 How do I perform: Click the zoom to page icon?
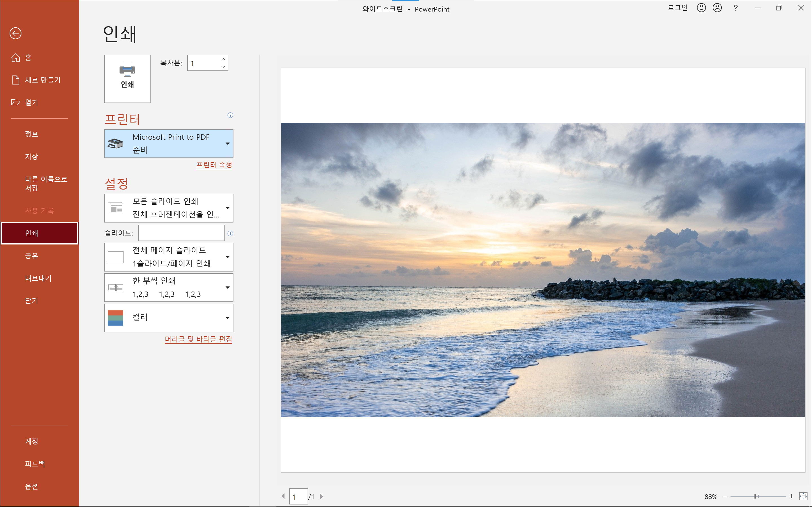tap(803, 496)
